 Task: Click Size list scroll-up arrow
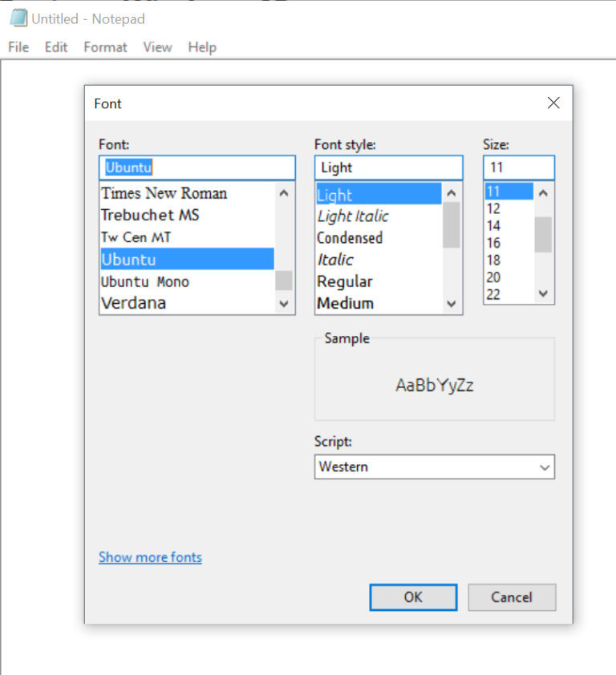point(544,192)
